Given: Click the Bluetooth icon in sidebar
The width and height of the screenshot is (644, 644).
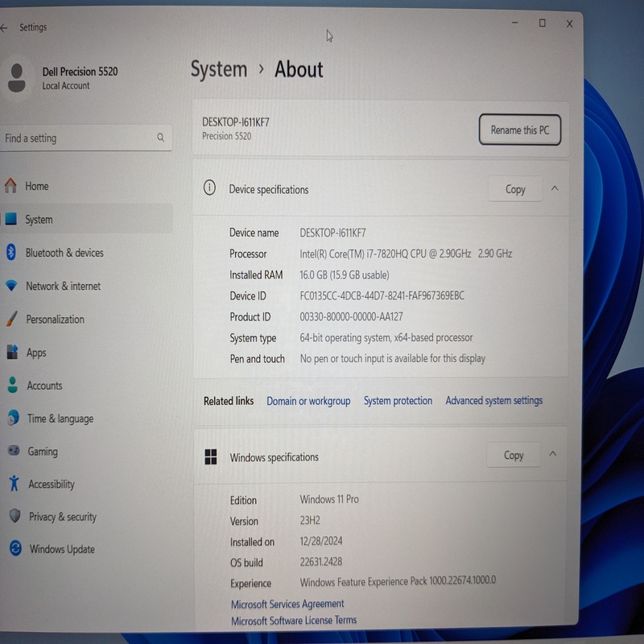Looking at the screenshot, I should coord(11,252).
